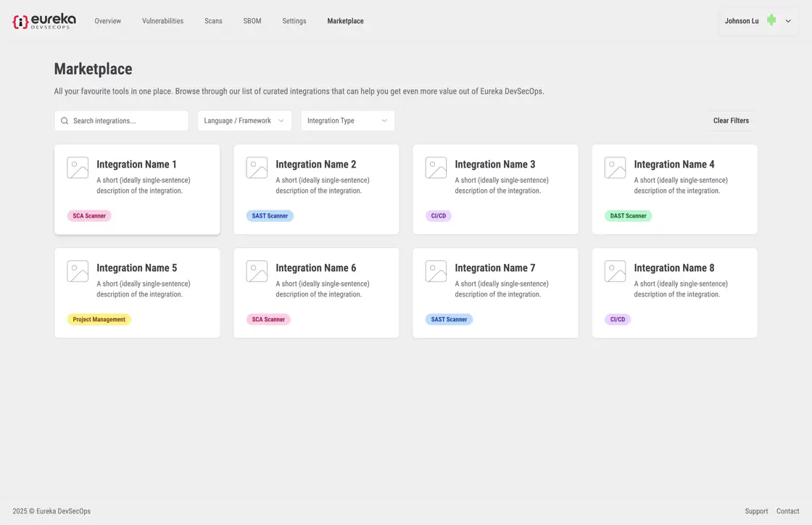Click the green DAST Scanner tag
This screenshot has height=525, width=812.
pyautogui.click(x=628, y=216)
